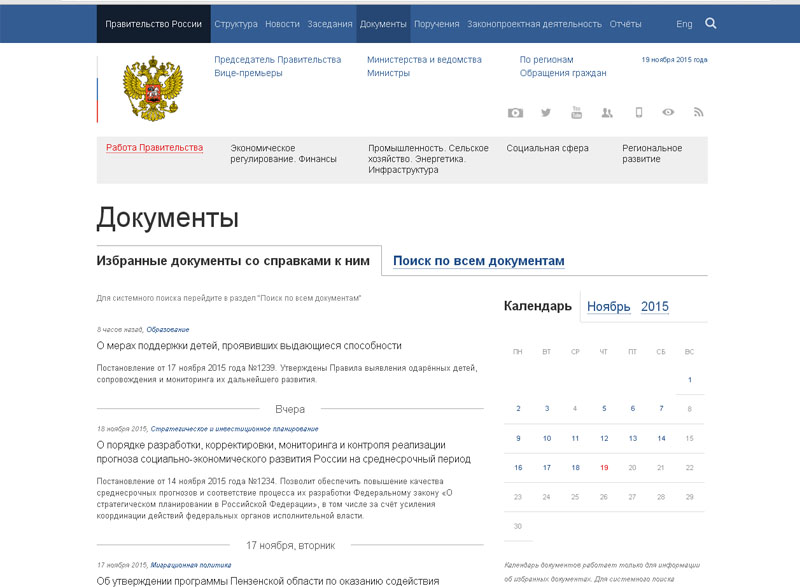The image size is (800, 587).
Task: Toggle the accessibility eye icon
Action: click(x=668, y=113)
